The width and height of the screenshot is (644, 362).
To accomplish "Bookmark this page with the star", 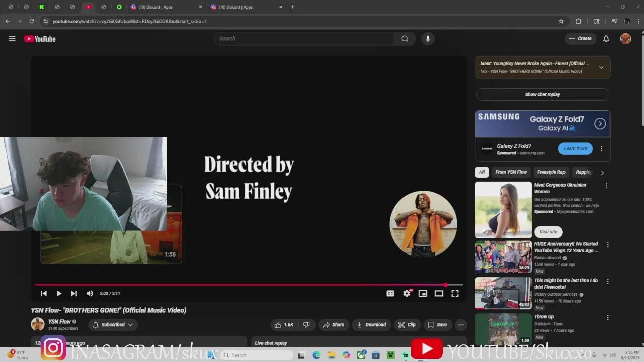I will (x=561, y=21).
